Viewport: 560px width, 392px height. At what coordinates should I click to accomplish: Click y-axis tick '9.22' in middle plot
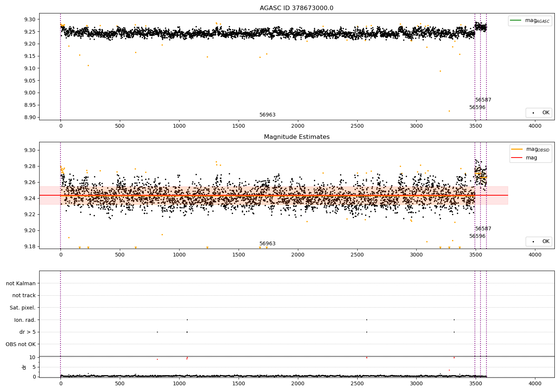(29, 214)
